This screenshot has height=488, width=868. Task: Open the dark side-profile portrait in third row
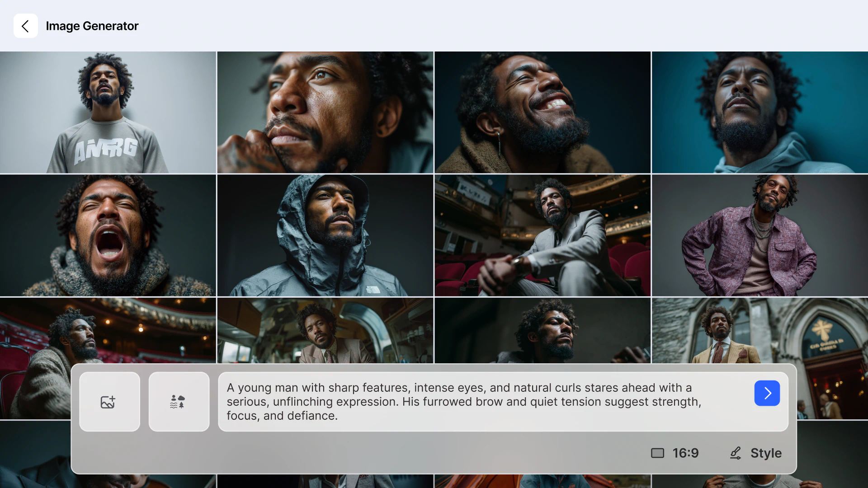point(542,330)
